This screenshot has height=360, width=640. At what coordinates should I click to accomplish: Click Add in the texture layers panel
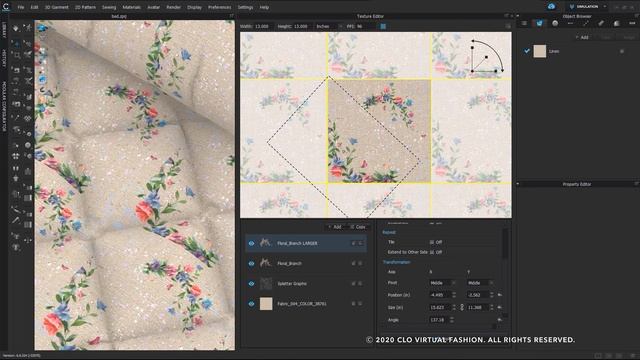point(335,227)
